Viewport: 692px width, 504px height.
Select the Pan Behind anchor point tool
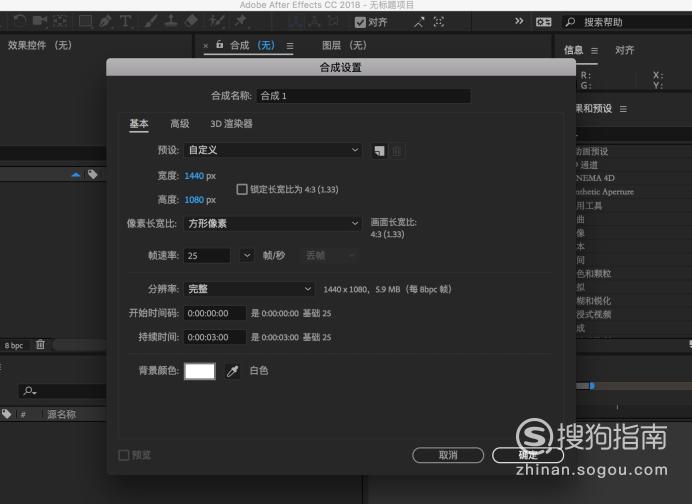coord(60,21)
